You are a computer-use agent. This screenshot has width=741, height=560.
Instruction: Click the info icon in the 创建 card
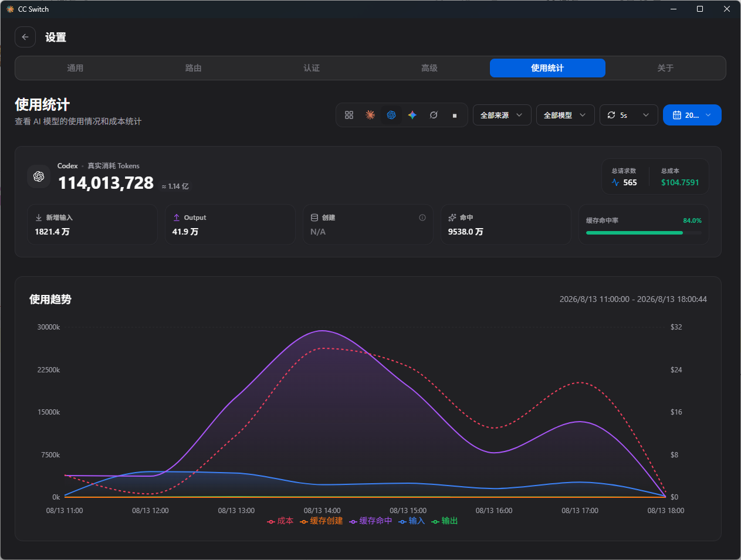click(422, 218)
